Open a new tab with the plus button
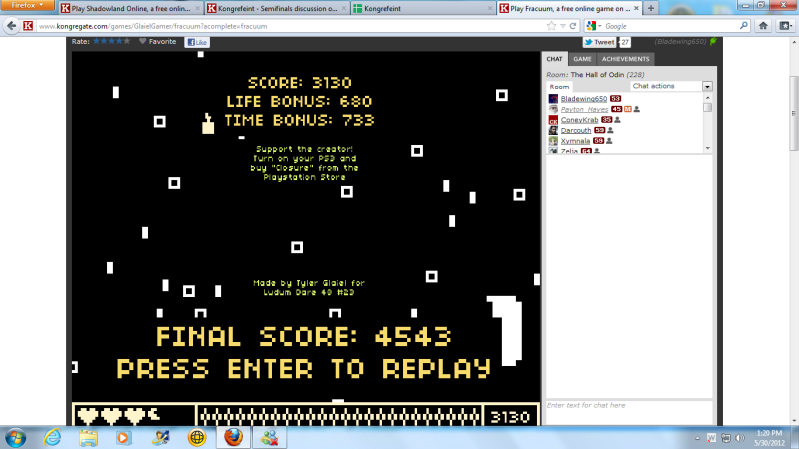The height and width of the screenshot is (449, 799). 651,8
